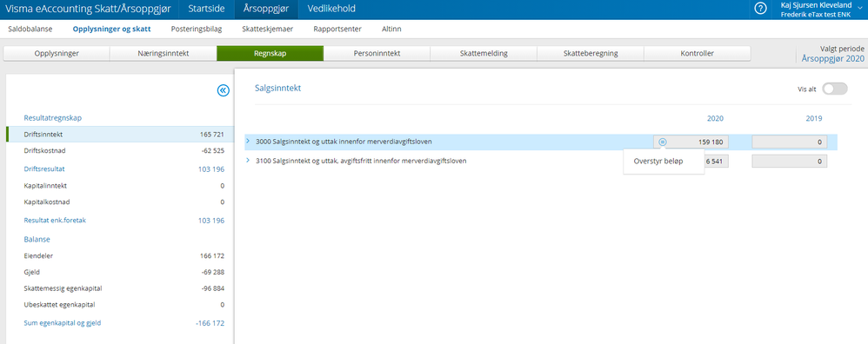Image resolution: width=868 pixels, height=344 pixels.
Task: Select the Årsoppgjør top menu
Action: pos(266,9)
